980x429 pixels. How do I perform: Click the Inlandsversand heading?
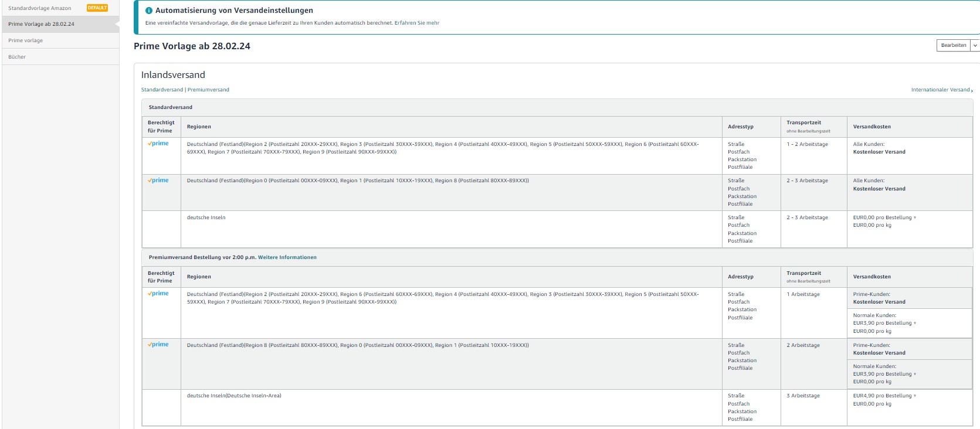point(173,75)
